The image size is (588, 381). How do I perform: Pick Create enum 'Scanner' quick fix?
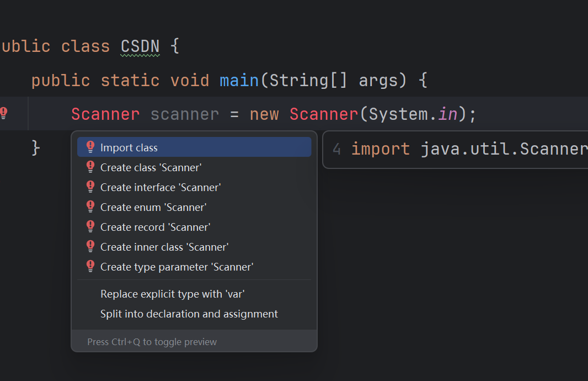pyautogui.click(x=194, y=207)
